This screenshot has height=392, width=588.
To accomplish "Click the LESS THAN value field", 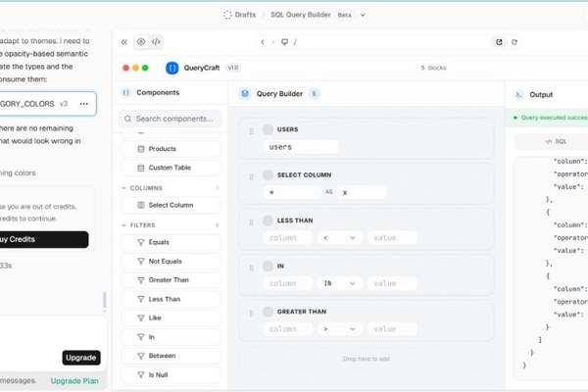I will point(392,238).
